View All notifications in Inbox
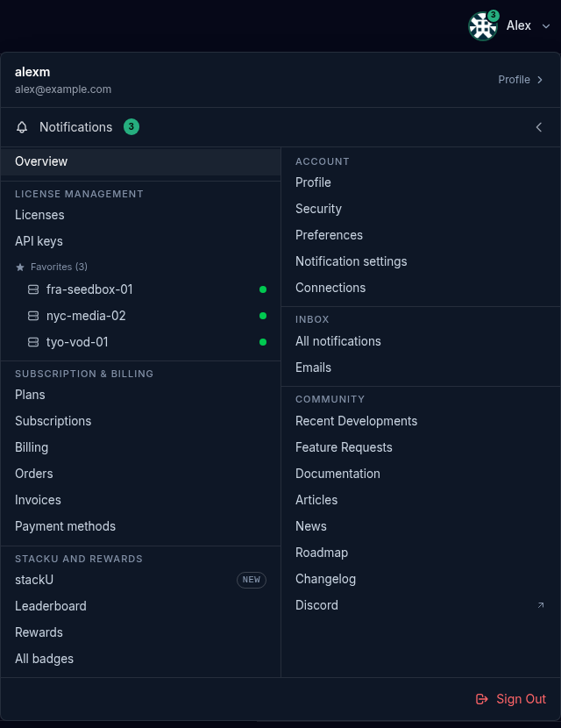Screen dimensions: 561x728 421,341
